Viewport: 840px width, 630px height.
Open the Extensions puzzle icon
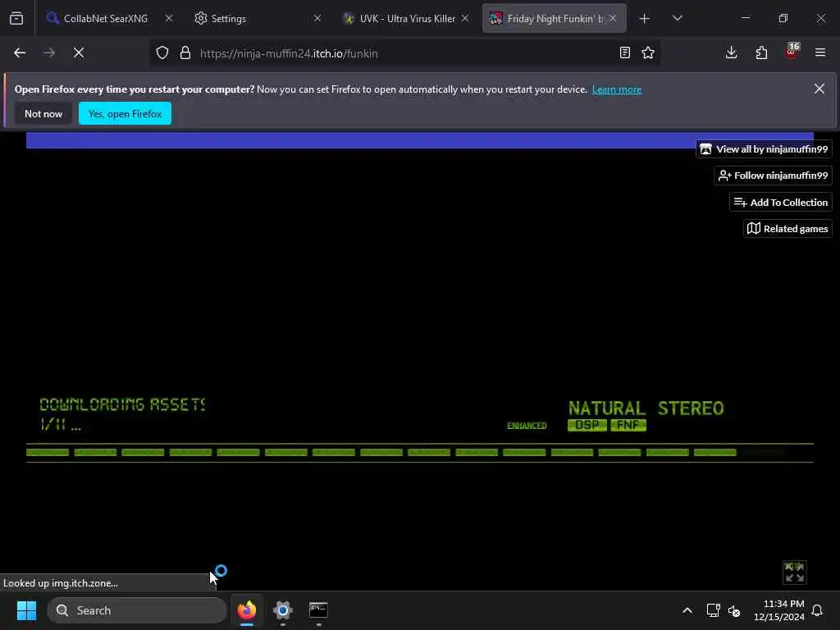pos(761,53)
